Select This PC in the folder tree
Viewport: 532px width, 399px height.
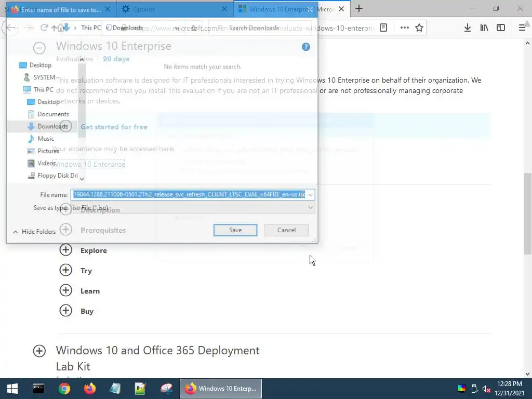pos(38,89)
